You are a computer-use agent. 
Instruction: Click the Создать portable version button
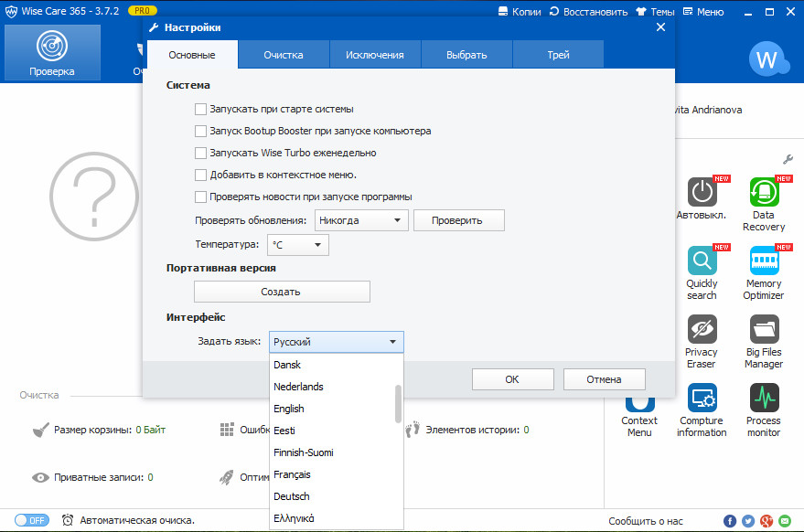[282, 292]
